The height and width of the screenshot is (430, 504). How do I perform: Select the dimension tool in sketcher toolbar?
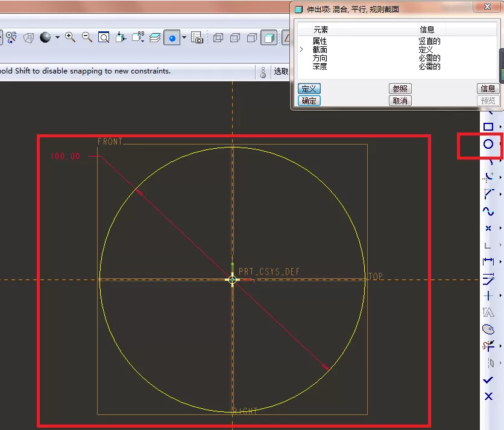(x=488, y=262)
